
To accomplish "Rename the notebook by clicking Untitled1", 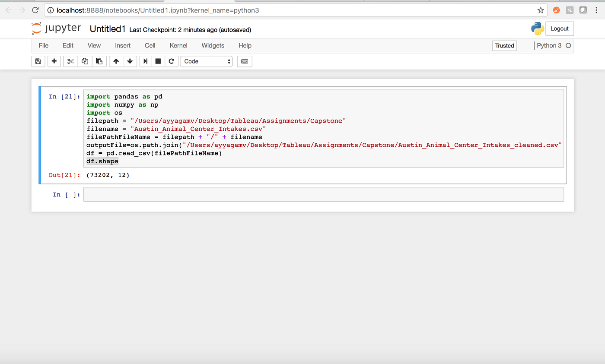I will 107,28.
